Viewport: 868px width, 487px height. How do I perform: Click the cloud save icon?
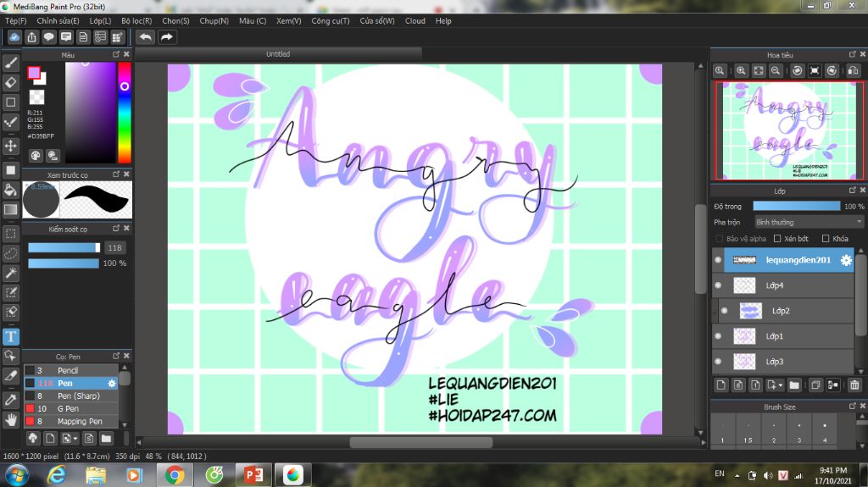[14, 37]
